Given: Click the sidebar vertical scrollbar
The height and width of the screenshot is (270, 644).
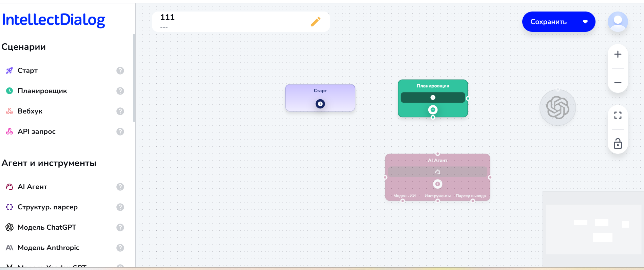Looking at the screenshot, I should [x=134, y=78].
